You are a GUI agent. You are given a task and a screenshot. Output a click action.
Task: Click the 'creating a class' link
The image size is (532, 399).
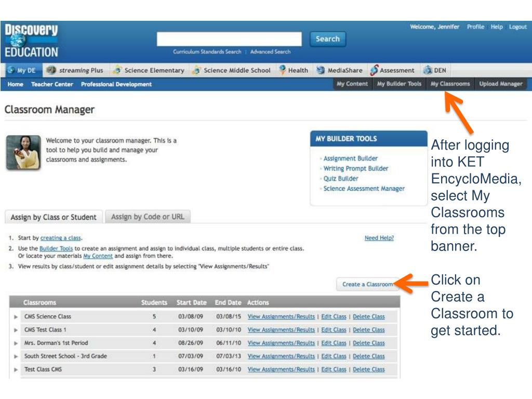(x=61, y=238)
